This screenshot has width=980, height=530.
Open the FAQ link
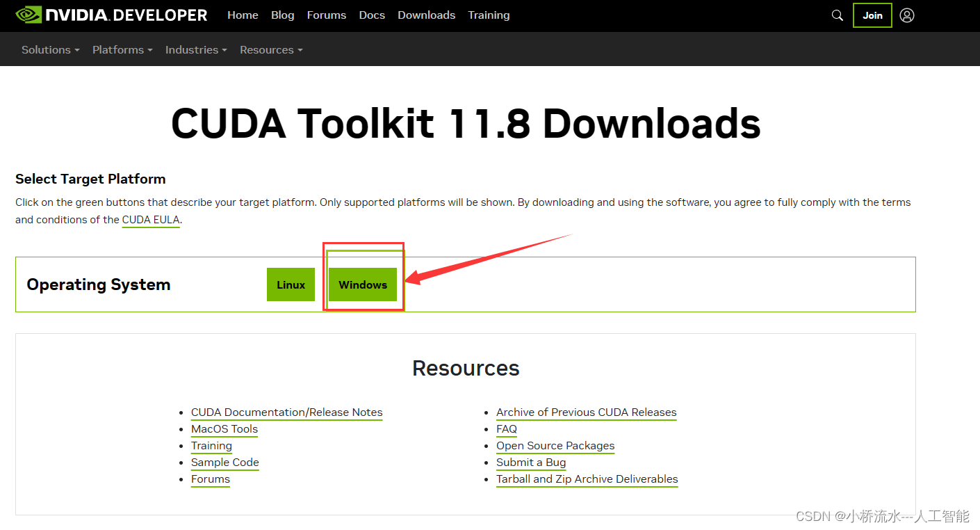click(507, 429)
